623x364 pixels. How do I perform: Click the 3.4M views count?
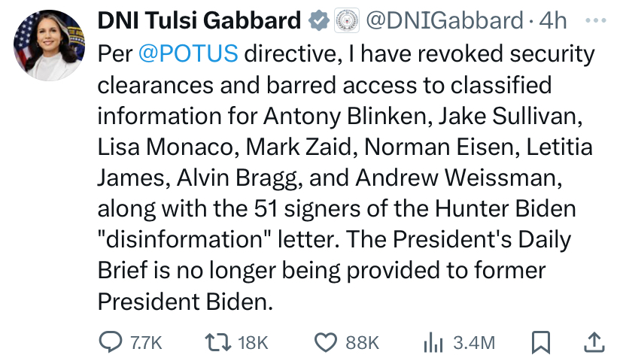pyautogui.click(x=475, y=342)
